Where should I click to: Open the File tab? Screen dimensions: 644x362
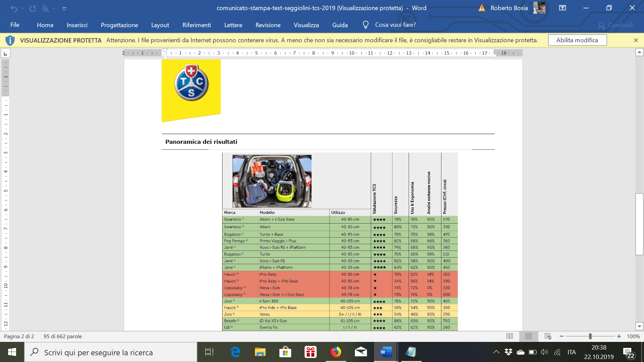coord(15,25)
